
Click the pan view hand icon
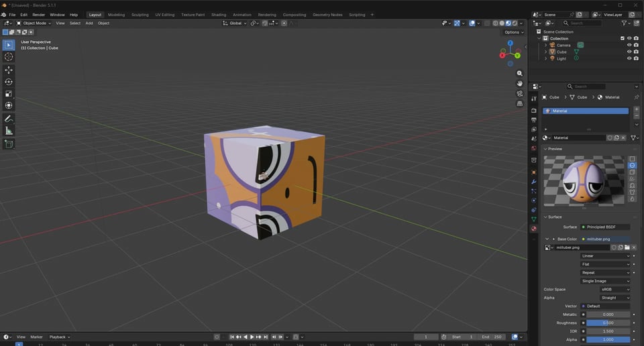(x=519, y=83)
